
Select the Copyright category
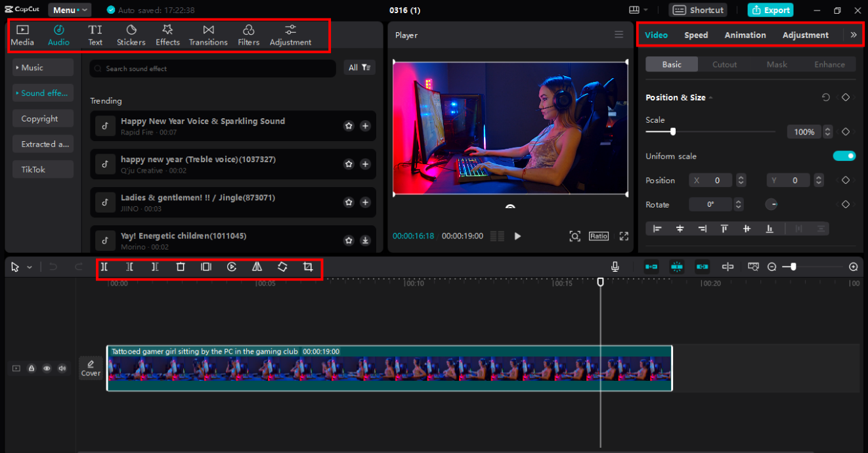point(43,119)
